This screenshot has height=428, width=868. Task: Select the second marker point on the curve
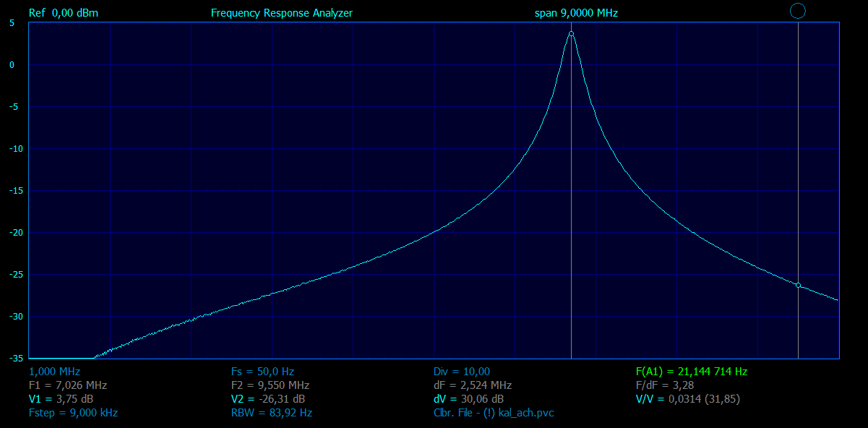tap(798, 286)
